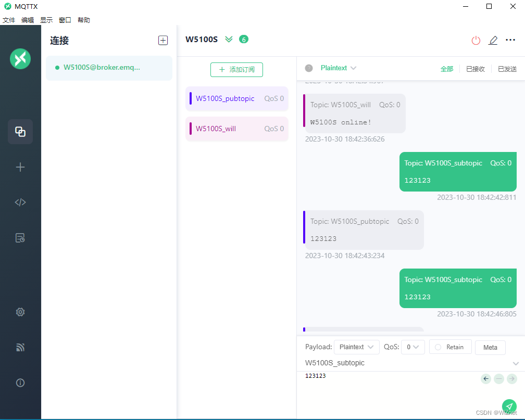Screen dimensions: 525x420
Task: Click the MQTTX logo in the sidebar
Action: pyautogui.click(x=20, y=59)
